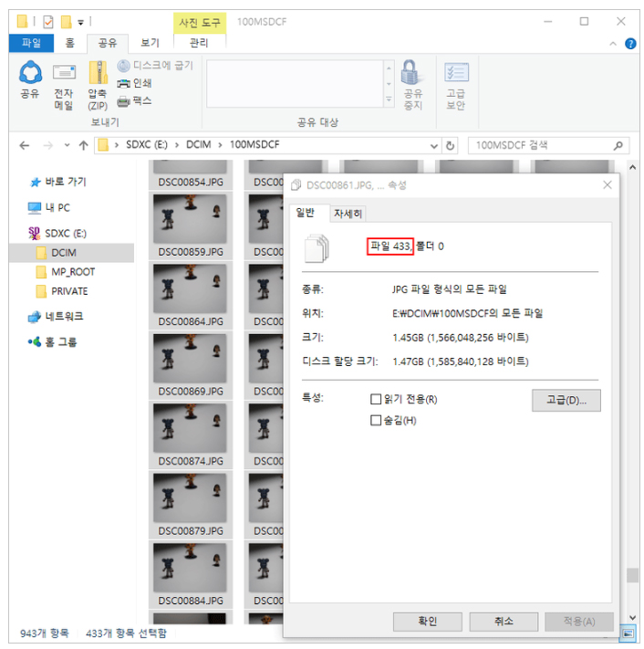This screenshot has height=649, width=644.
Task: Click the scroll up arrow of file list
Action: pos(632,168)
